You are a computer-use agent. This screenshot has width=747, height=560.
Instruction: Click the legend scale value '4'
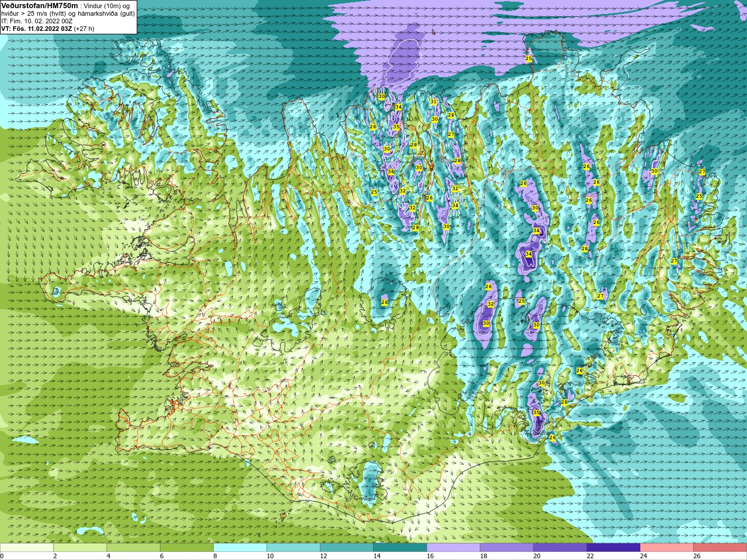(109, 556)
